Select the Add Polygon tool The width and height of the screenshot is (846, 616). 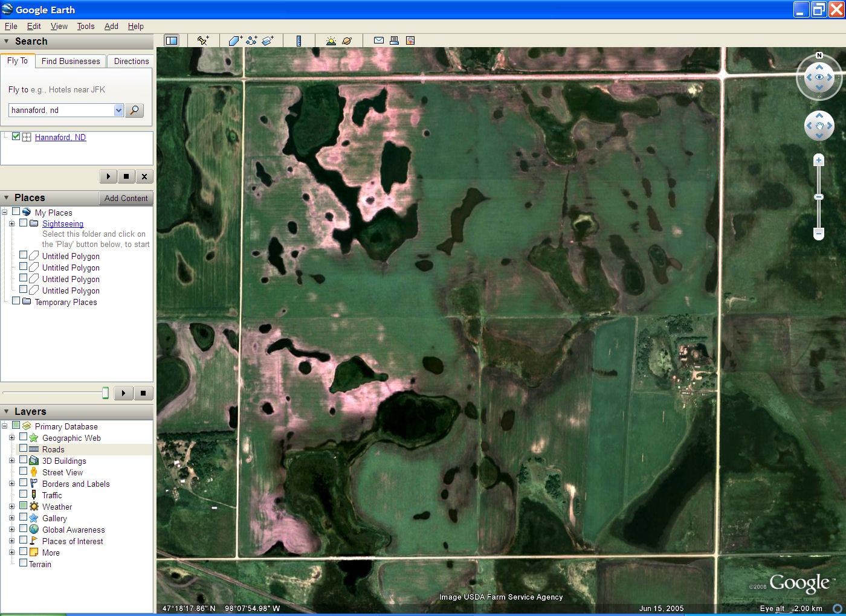click(x=235, y=40)
